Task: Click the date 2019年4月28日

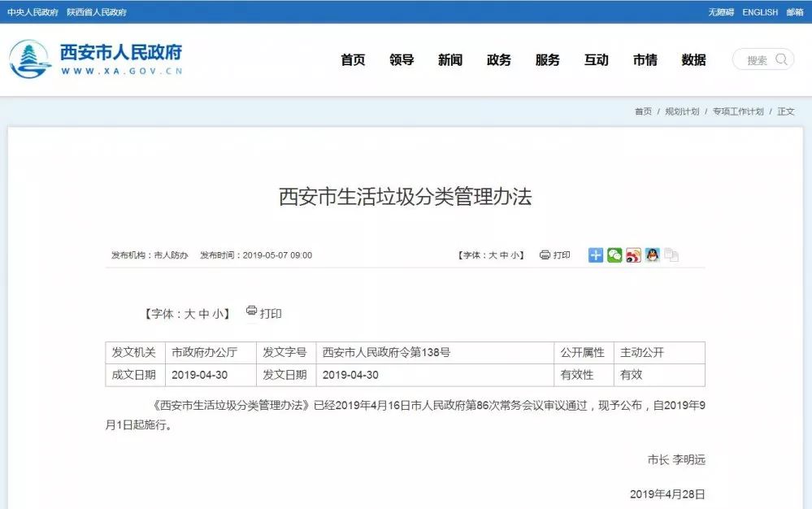Action: pos(667,494)
